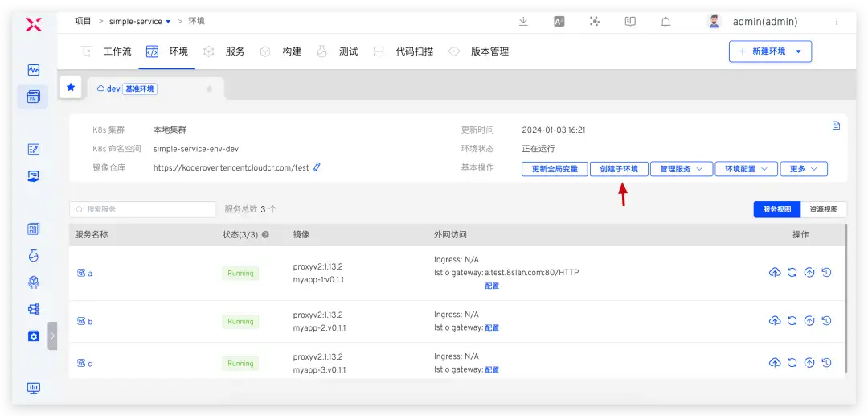Open the pulse-monitor icon in the sidebar
This screenshot has width=868, height=416.
pos(34,70)
